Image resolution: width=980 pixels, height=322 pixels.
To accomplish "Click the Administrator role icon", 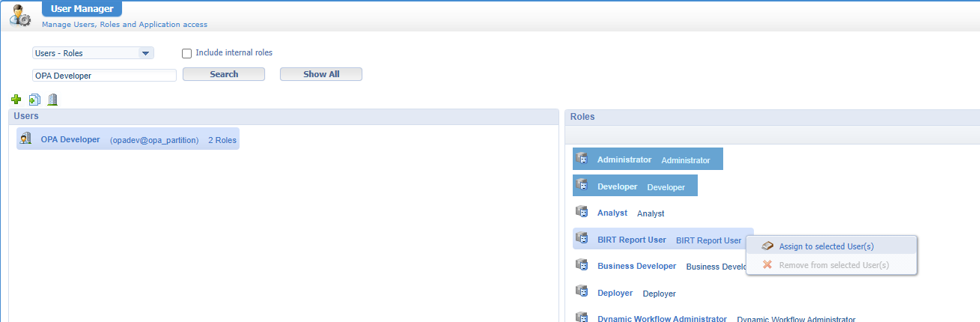I will [x=582, y=159].
